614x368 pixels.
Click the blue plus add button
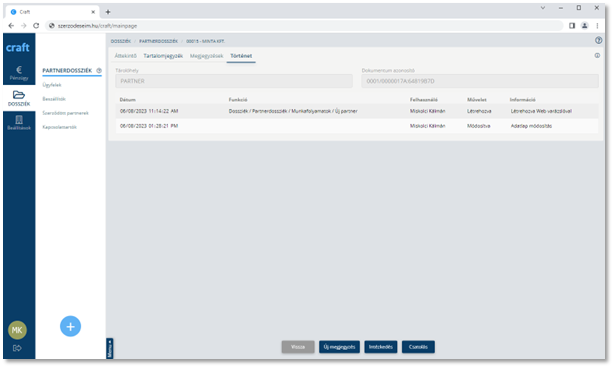point(70,326)
